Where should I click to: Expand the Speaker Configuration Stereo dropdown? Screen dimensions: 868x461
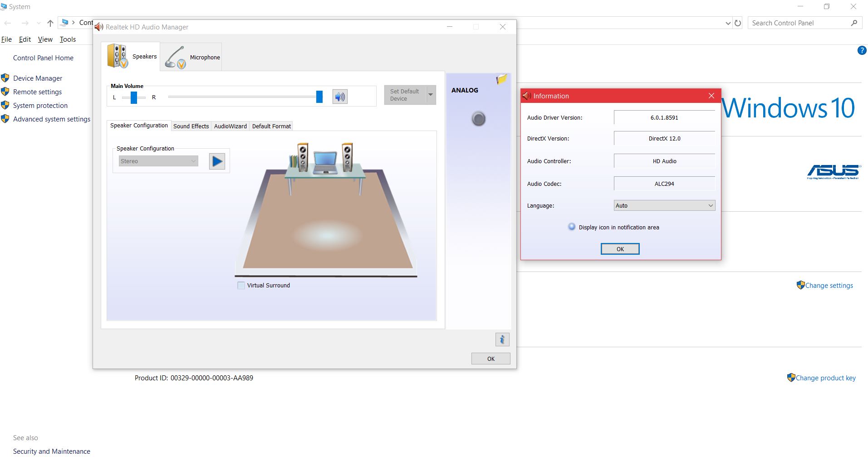(193, 161)
